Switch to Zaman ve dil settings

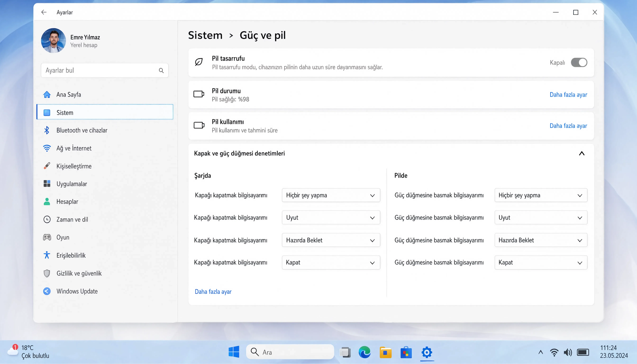pos(105,219)
